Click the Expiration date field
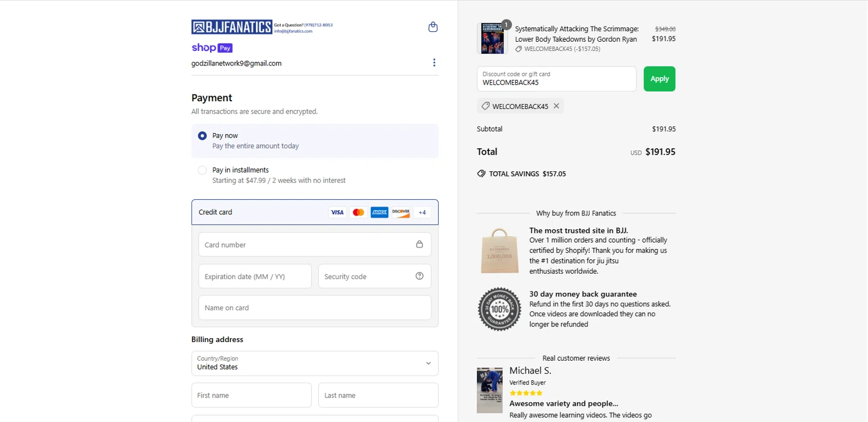Screen dimensions: 868x422 255,276
